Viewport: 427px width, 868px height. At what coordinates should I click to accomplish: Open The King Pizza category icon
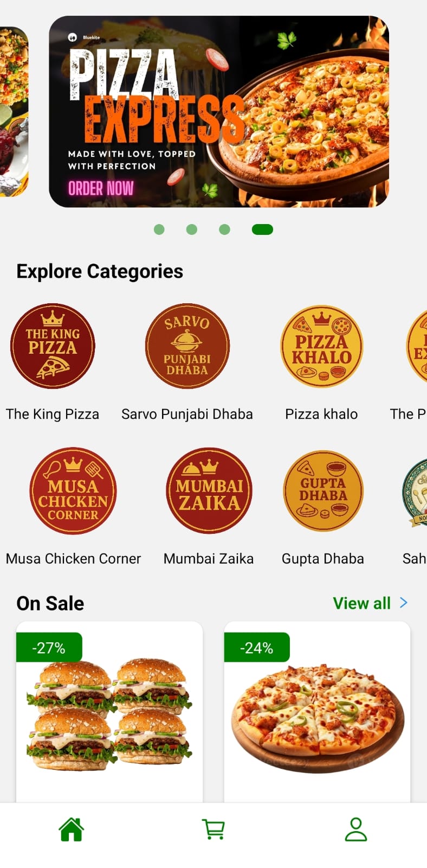53,346
